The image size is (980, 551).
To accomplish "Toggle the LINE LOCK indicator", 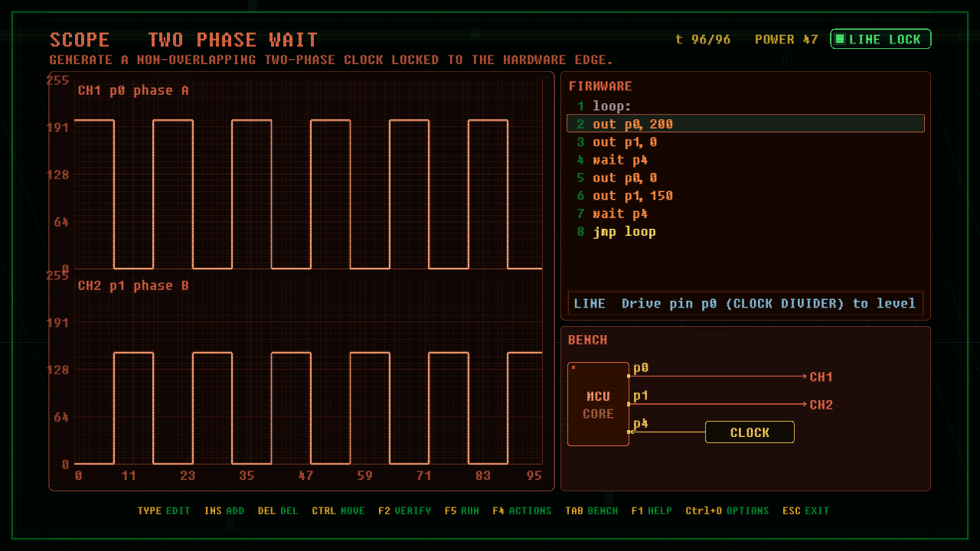I will click(x=880, y=39).
